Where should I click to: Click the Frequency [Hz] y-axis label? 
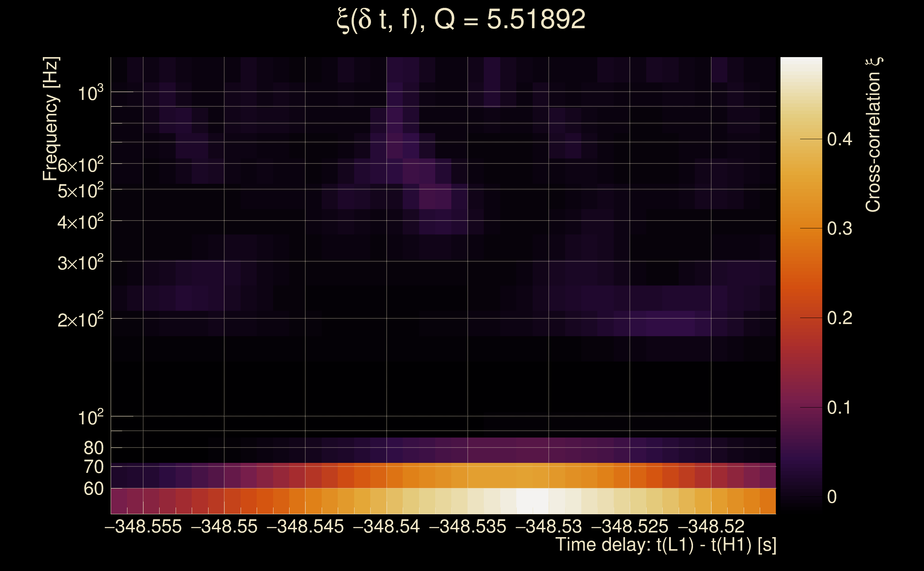pyautogui.click(x=51, y=119)
